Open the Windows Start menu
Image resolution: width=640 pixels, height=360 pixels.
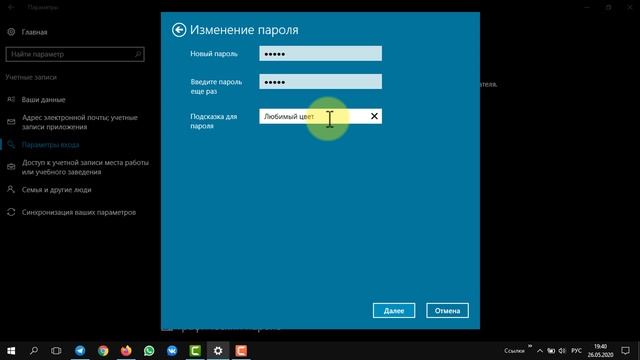click(11, 351)
